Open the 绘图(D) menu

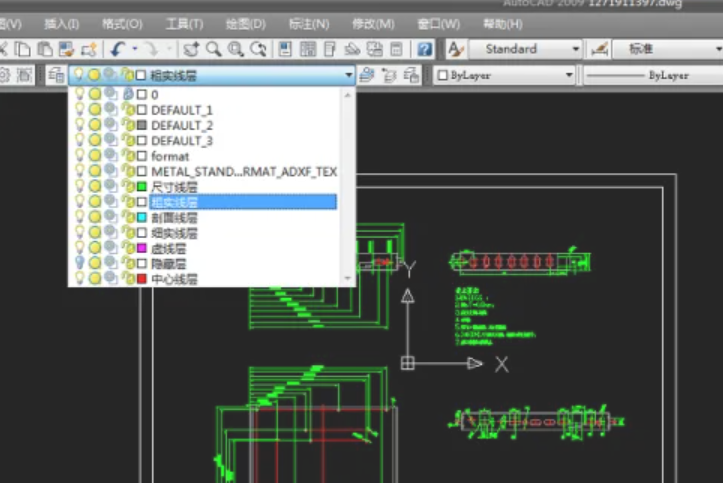click(x=246, y=23)
